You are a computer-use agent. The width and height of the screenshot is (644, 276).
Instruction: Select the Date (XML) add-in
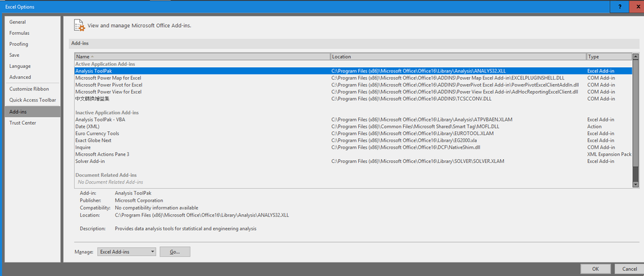353,127
